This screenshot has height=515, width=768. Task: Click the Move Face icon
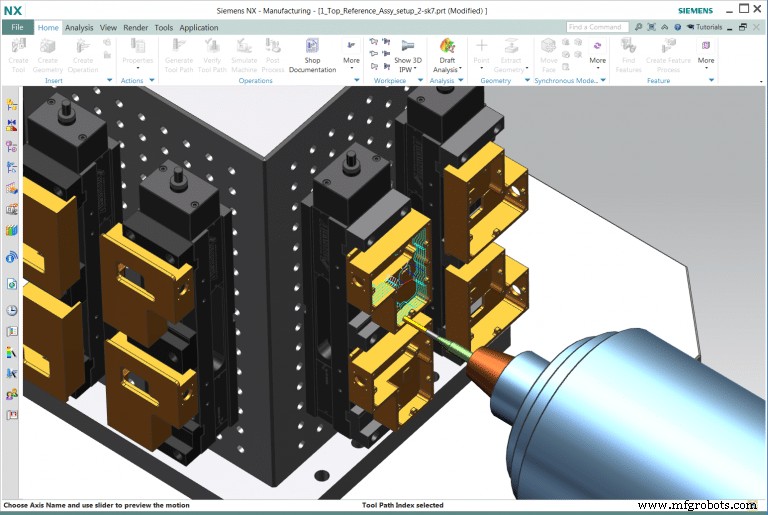549,46
